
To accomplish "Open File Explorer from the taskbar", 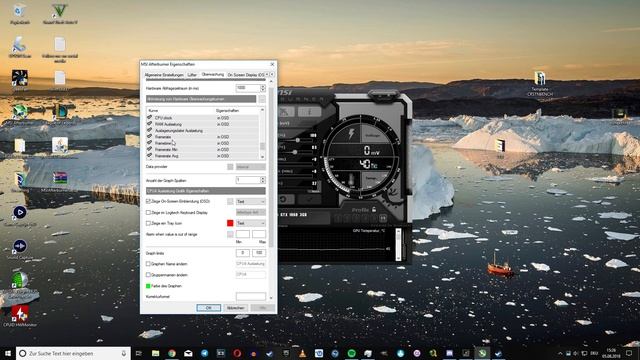I will coord(156,353).
